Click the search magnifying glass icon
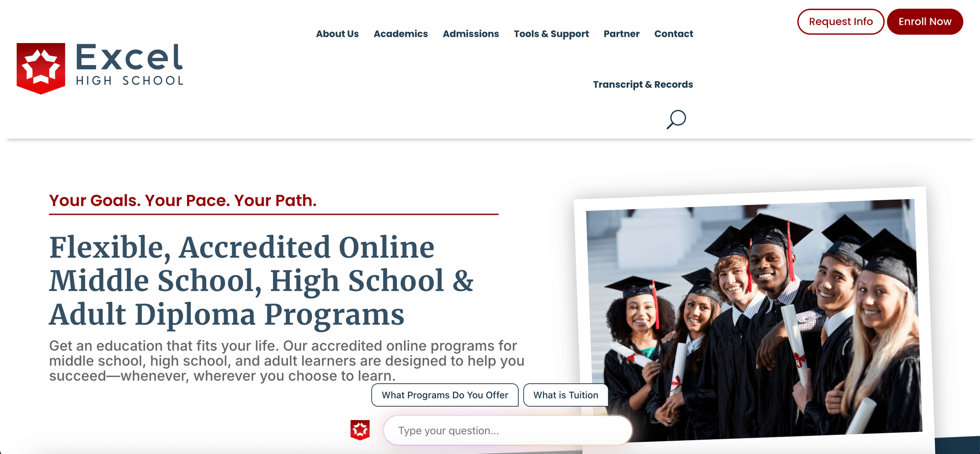The image size is (980, 454). coord(676,120)
